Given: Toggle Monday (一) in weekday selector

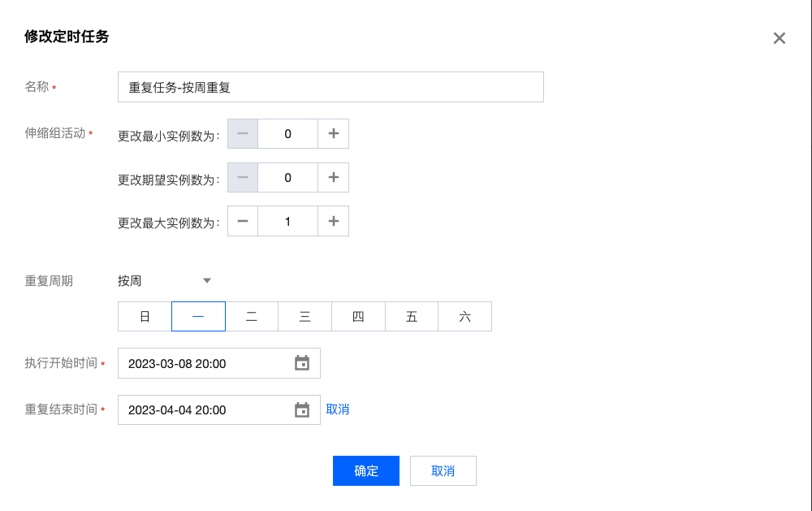Looking at the screenshot, I should click(x=198, y=317).
